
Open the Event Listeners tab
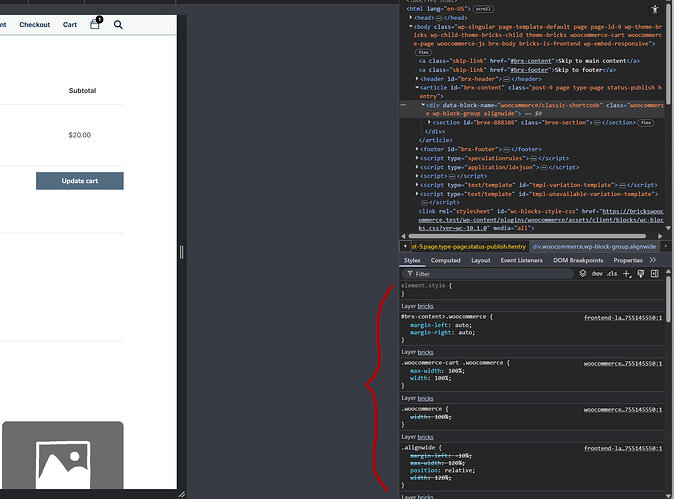click(x=522, y=260)
